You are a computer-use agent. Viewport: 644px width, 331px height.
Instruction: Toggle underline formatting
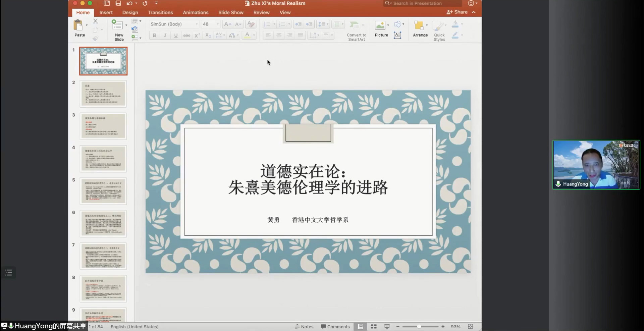(x=176, y=35)
